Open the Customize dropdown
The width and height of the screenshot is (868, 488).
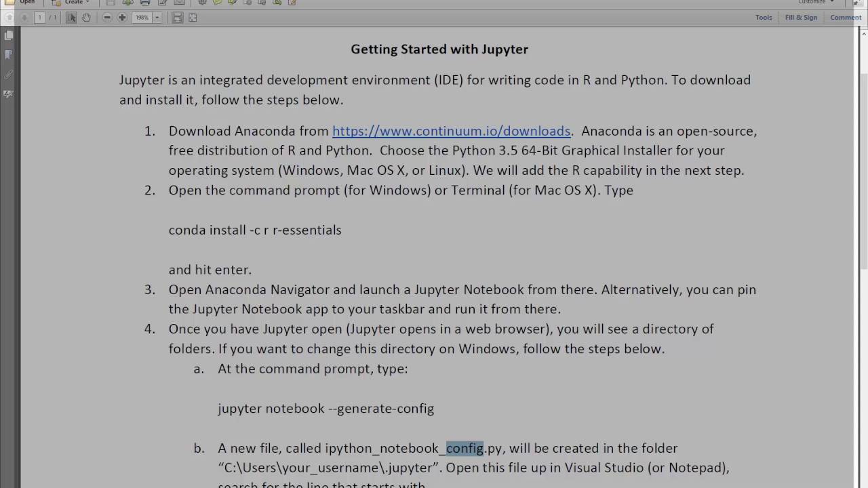pos(815,2)
